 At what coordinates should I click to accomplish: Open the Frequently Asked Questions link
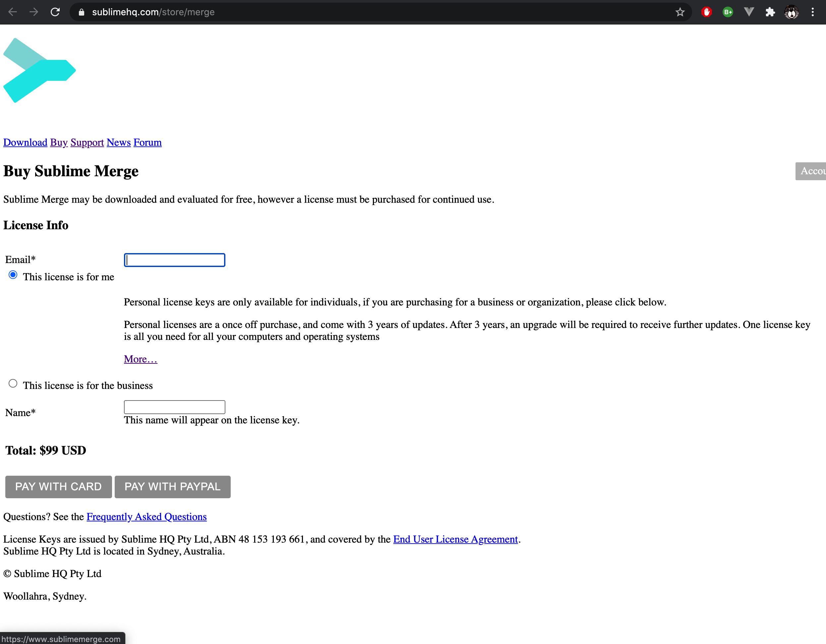click(x=147, y=517)
